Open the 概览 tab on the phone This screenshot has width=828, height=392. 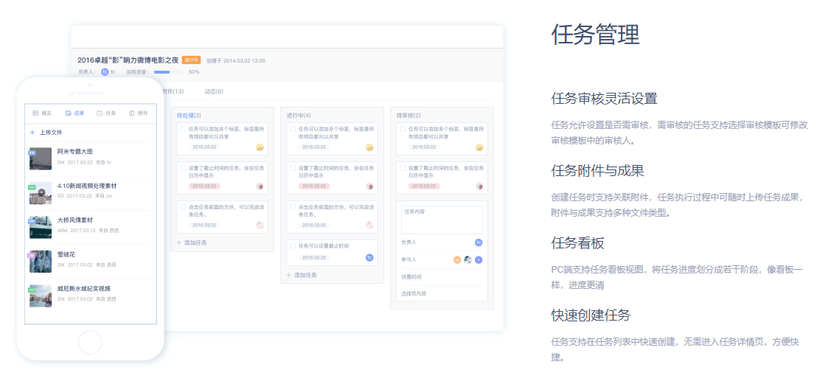[x=42, y=113]
